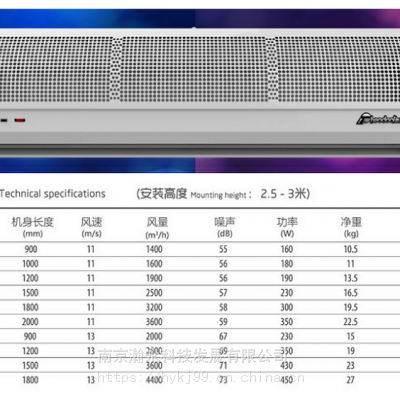Click the Technical specifications heading
400x400 pixels.
pos(53,193)
